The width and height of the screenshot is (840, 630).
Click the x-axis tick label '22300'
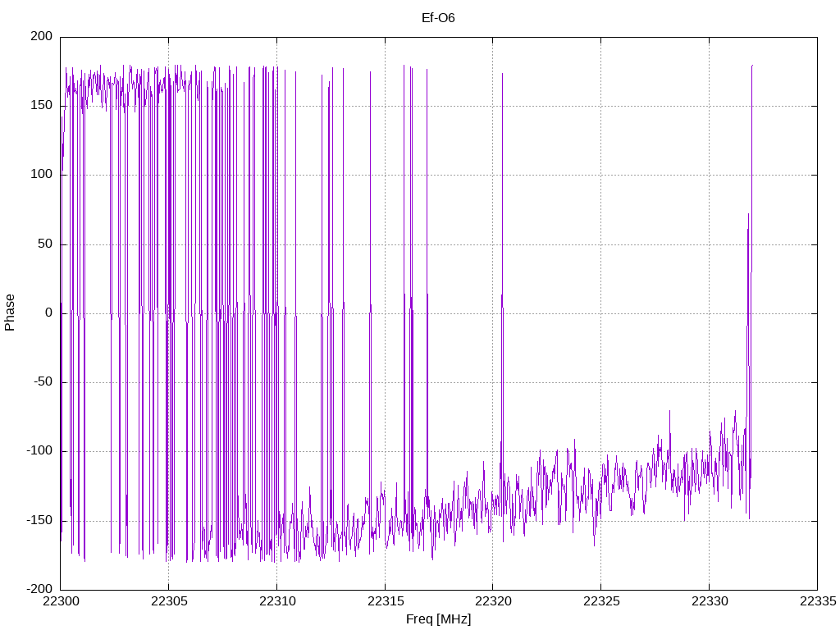(x=61, y=601)
